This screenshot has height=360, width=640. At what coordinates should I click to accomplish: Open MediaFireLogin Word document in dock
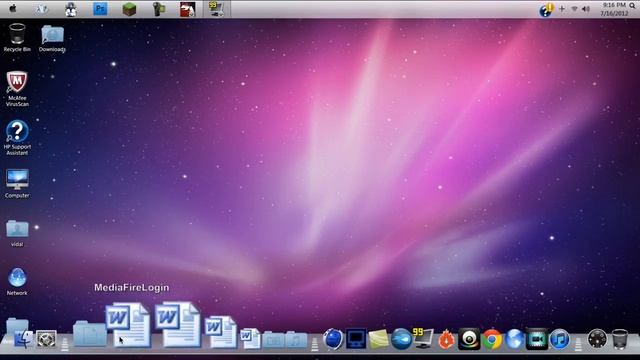[x=128, y=324]
